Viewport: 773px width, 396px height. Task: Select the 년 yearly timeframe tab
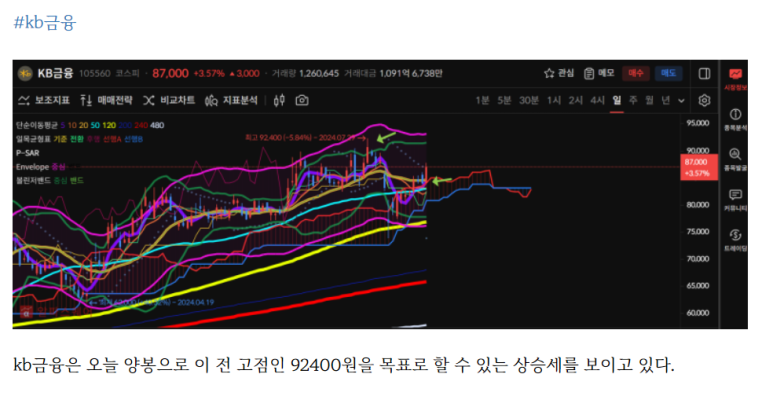[x=666, y=101]
